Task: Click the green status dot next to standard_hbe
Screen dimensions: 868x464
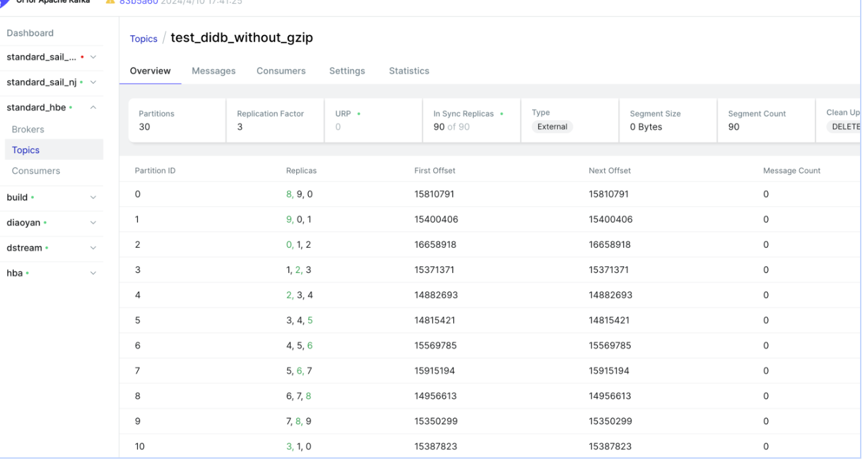Action: pos(71,108)
